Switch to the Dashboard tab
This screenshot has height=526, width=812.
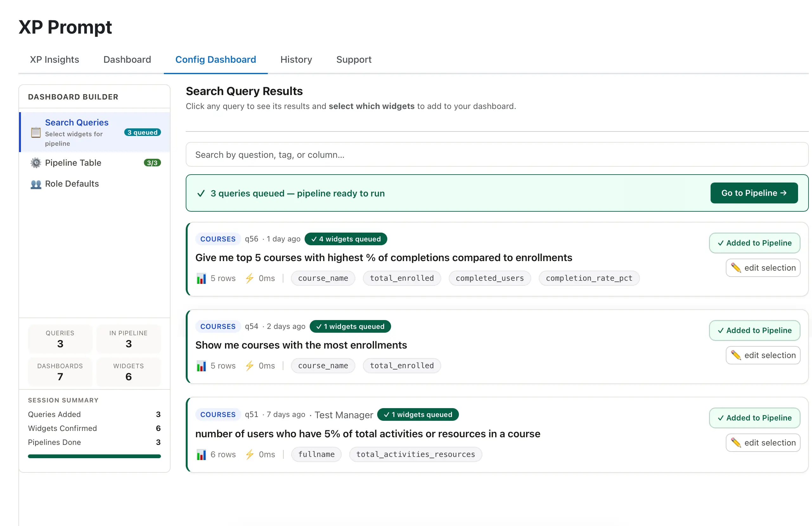click(x=127, y=59)
